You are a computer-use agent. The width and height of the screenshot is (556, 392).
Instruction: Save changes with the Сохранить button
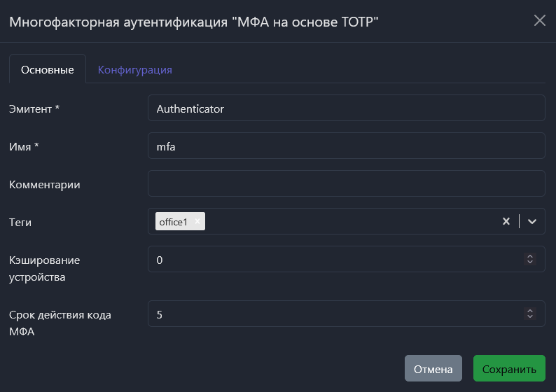[x=508, y=369]
